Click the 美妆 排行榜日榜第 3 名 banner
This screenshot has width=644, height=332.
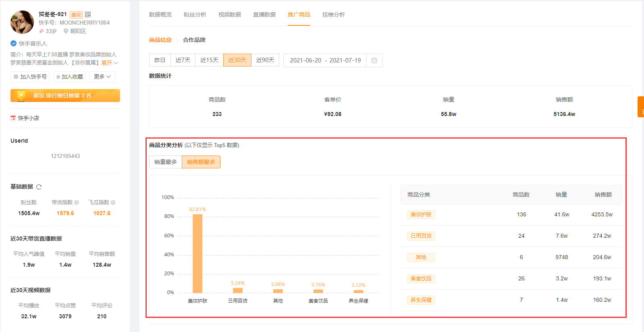click(65, 95)
